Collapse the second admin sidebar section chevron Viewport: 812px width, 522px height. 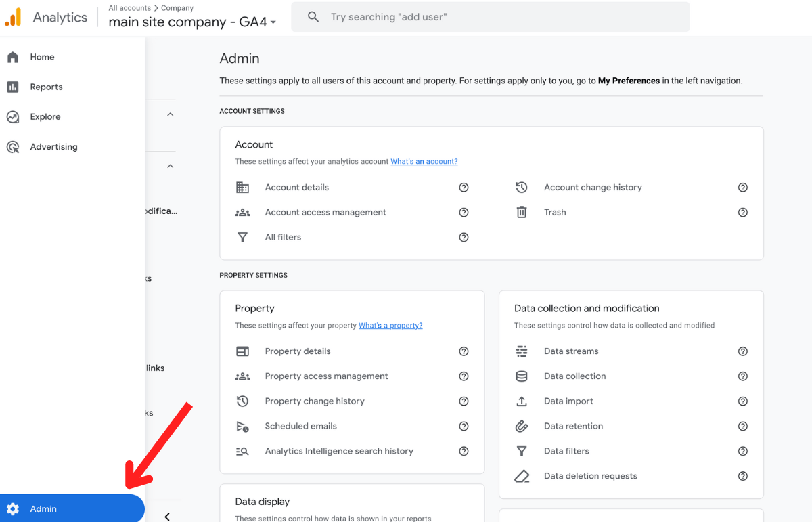pyautogui.click(x=171, y=166)
